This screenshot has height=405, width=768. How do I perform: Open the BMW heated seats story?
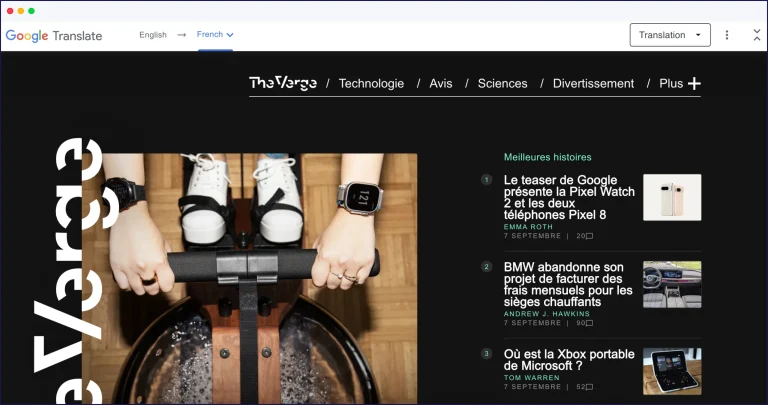(568, 285)
